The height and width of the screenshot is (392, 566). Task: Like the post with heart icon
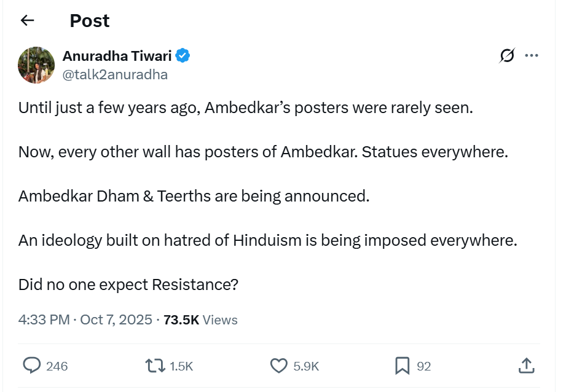(x=279, y=366)
